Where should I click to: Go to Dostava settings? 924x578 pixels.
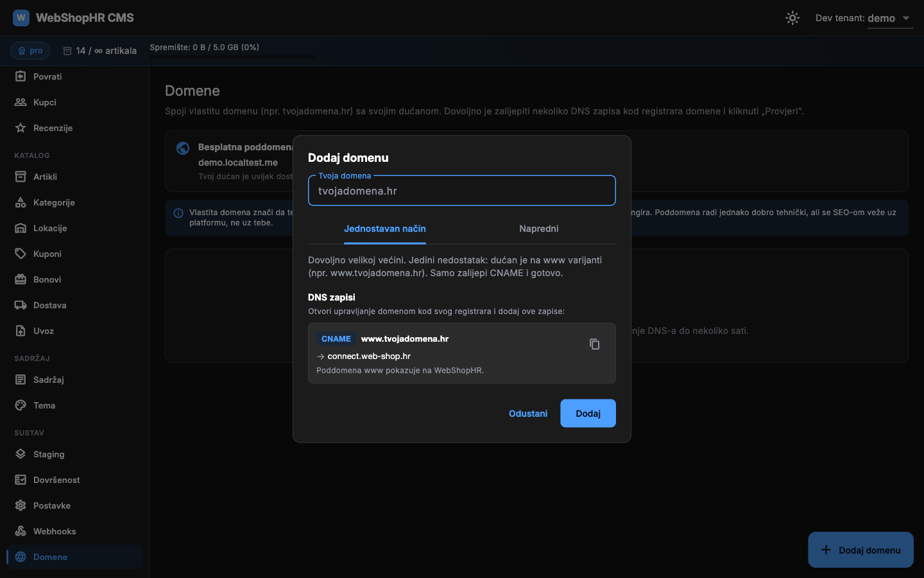coord(74,305)
